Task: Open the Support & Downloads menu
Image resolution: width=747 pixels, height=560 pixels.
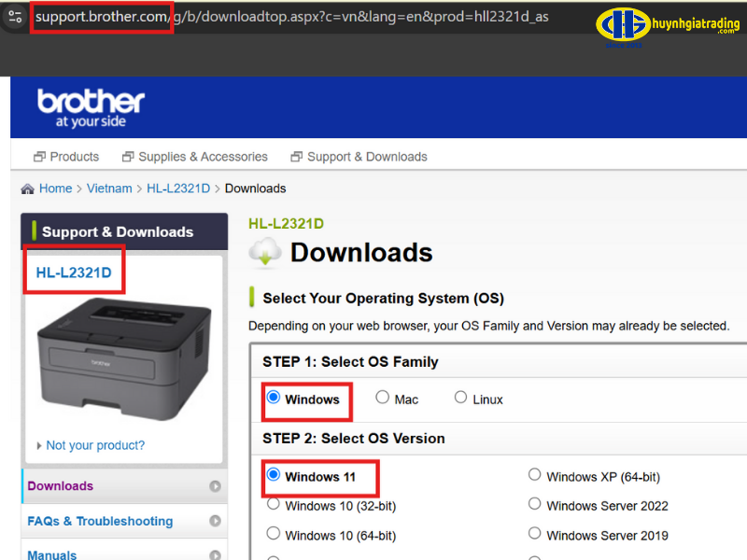Action: point(359,157)
